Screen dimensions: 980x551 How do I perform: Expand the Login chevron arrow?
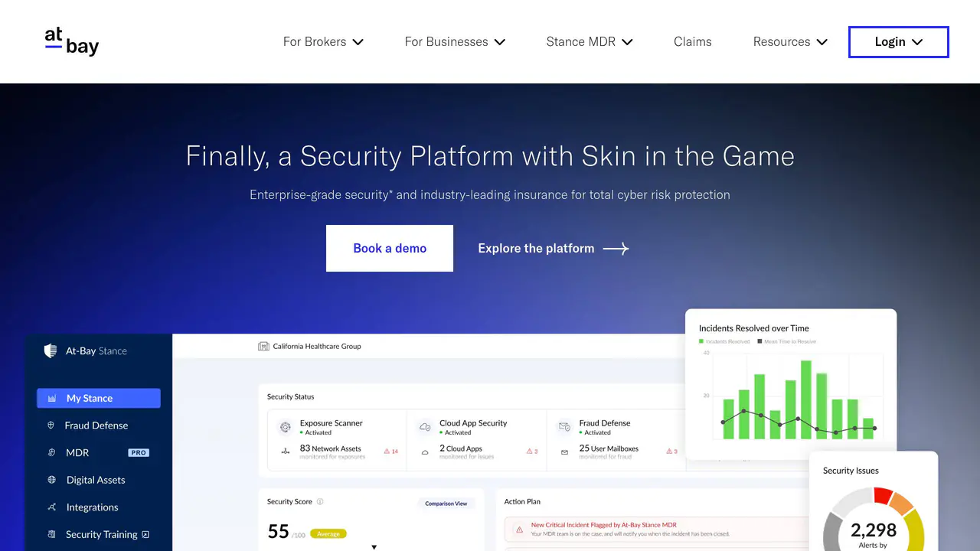[917, 42]
